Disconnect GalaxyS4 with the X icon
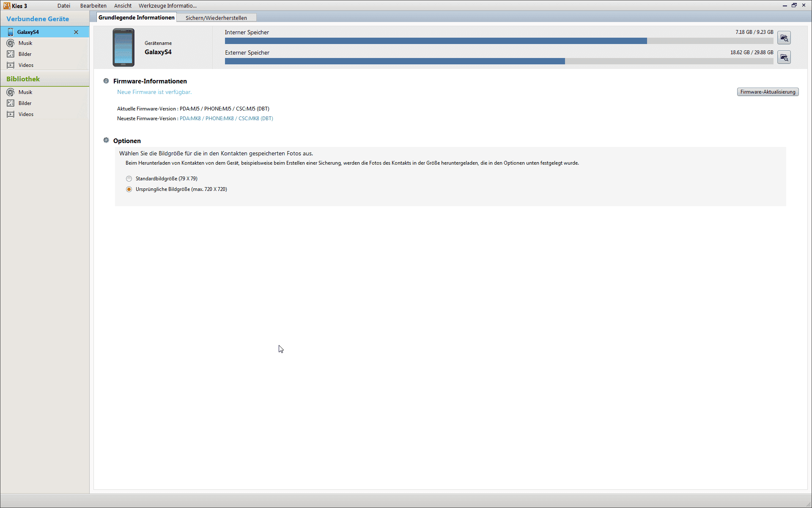Screen dimensions: 812x508 76,32
